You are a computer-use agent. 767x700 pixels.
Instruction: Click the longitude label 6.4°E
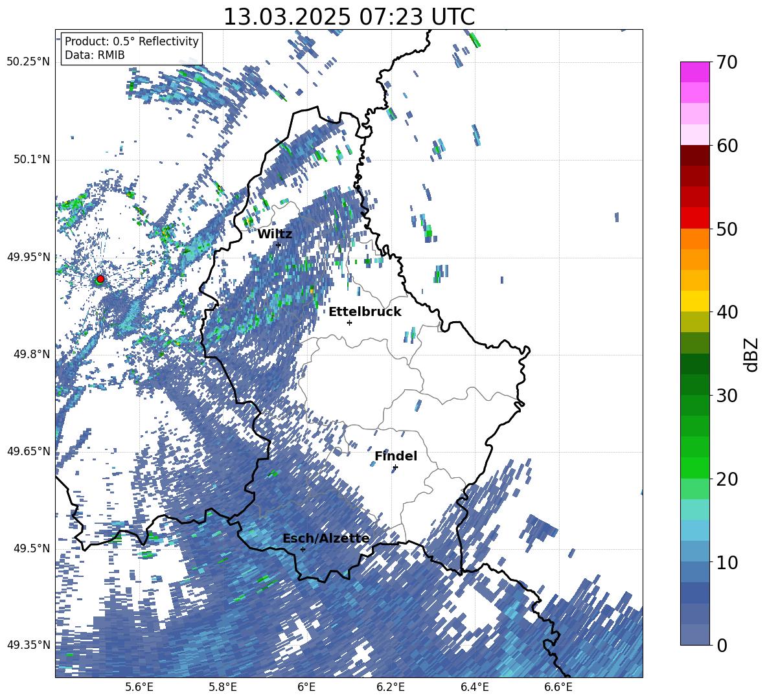tap(474, 687)
